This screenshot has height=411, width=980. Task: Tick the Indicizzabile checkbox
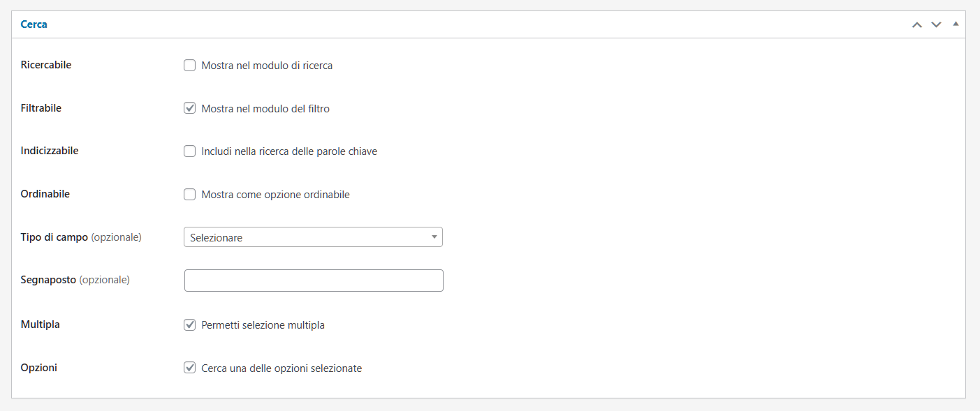click(189, 151)
